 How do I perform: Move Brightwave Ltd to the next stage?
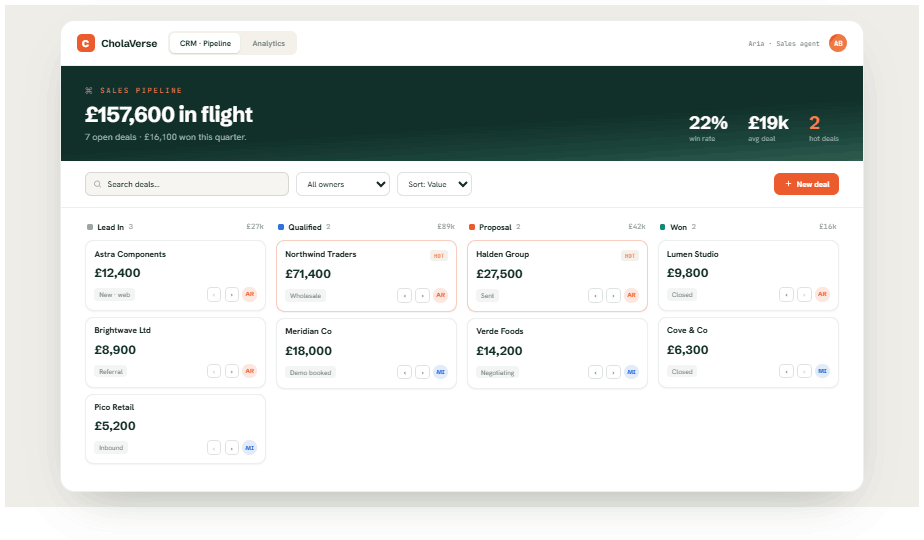coord(232,371)
